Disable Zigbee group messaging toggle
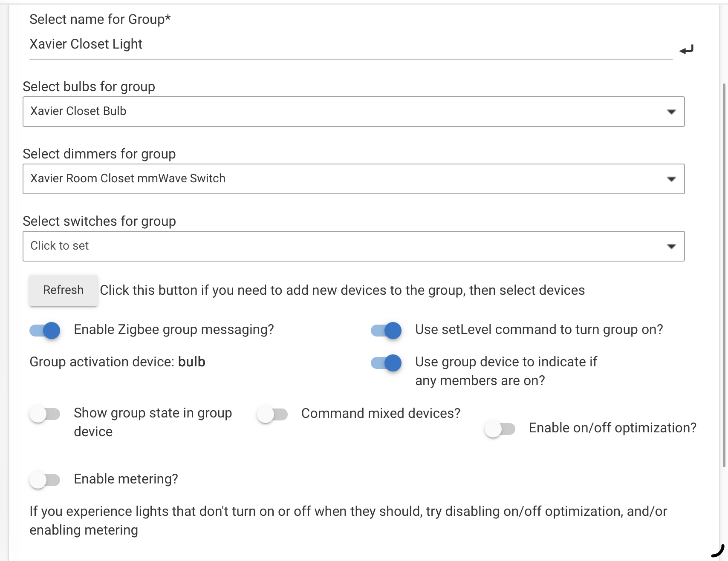The image size is (728, 561). tap(45, 330)
